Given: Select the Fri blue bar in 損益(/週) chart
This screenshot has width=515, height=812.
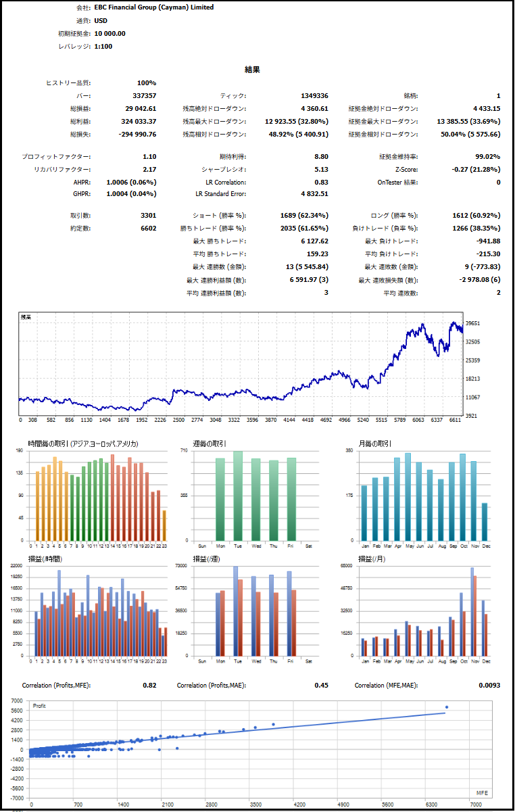Looking at the screenshot, I should pyautogui.click(x=289, y=614).
